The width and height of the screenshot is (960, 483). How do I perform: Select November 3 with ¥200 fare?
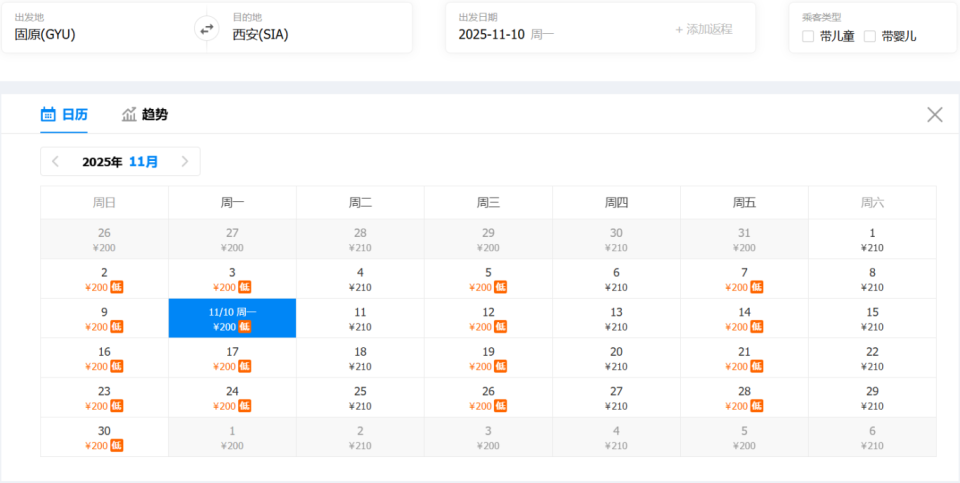pyautogui.click(x=233, y=279)
